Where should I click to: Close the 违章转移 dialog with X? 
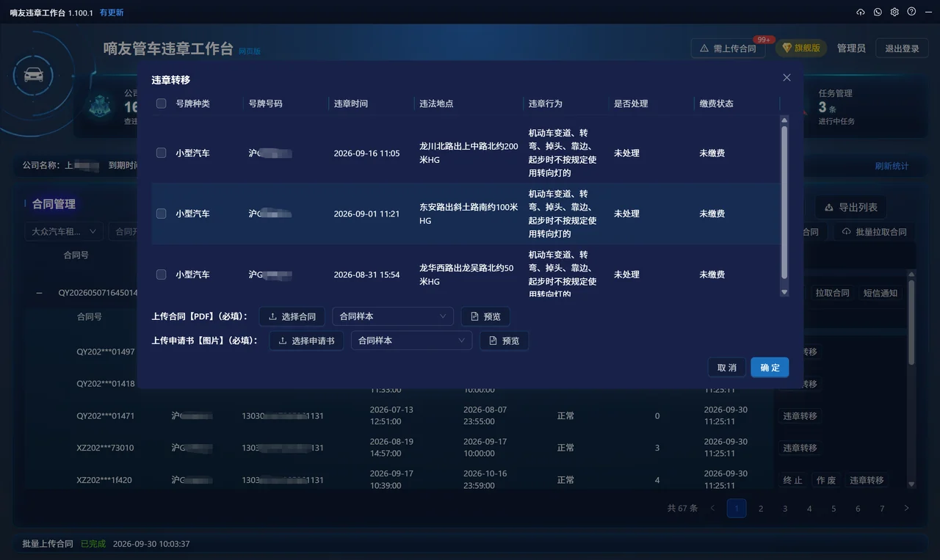[x=787, y=78]
